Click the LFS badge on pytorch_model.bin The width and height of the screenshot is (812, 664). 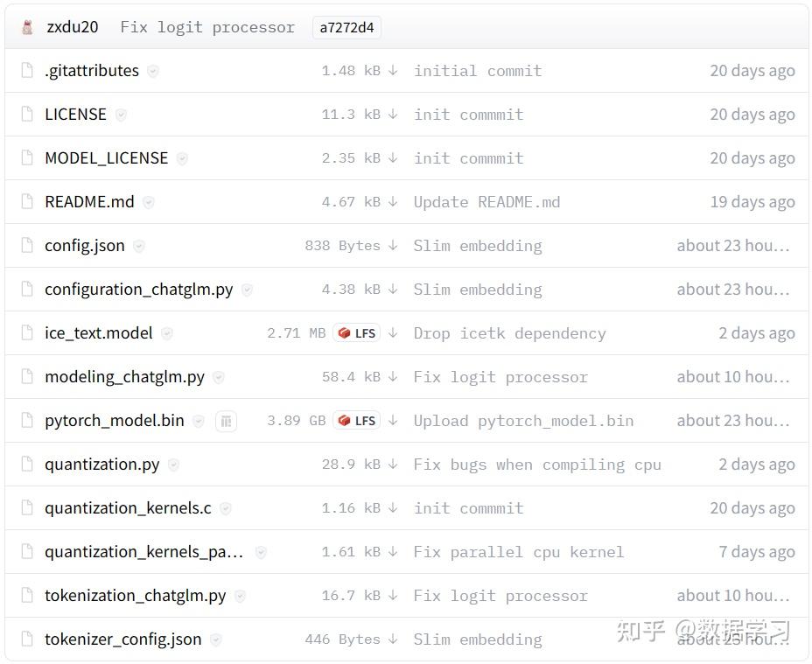coord(356,421)
